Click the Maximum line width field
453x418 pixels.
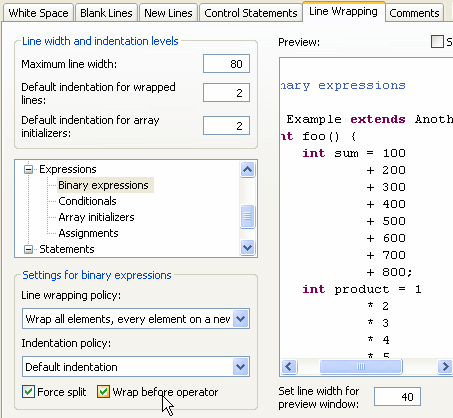[226, 64]
